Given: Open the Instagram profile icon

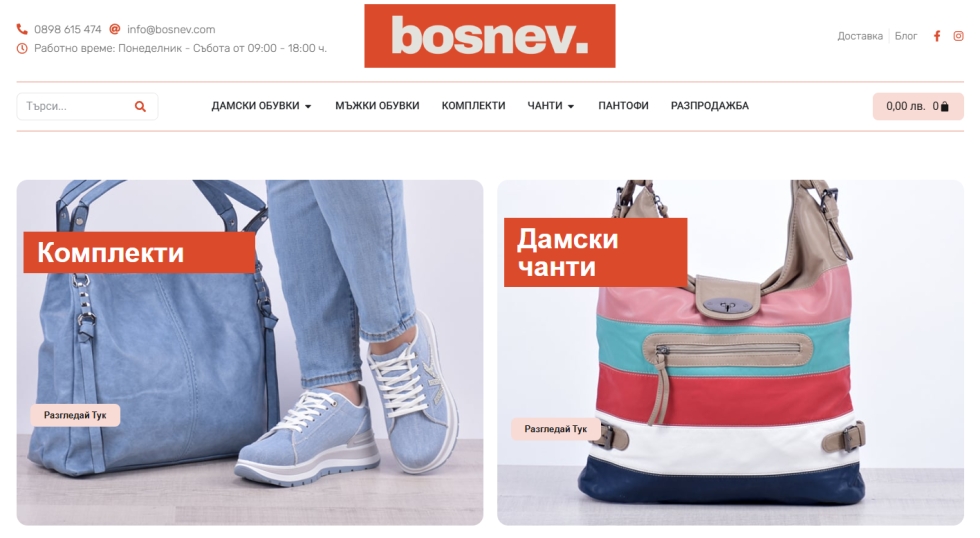Looking at the screenshot, I should coord(958,36).
